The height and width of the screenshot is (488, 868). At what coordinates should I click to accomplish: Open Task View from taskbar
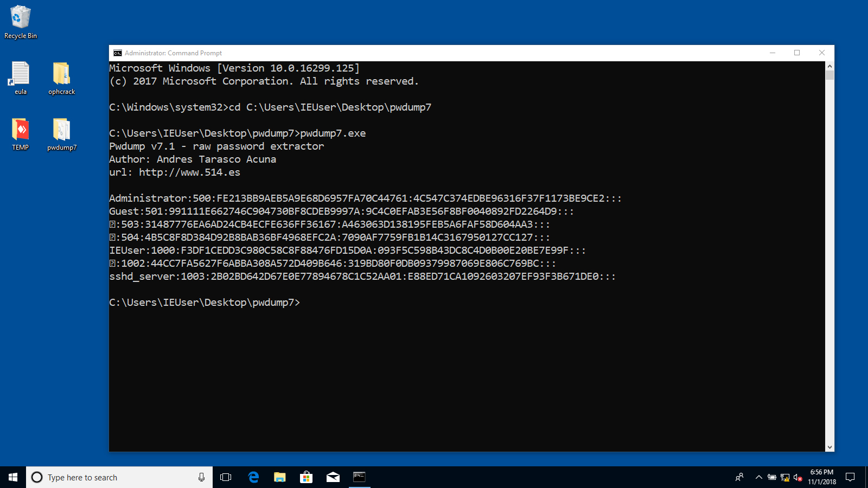click(226, 477)
